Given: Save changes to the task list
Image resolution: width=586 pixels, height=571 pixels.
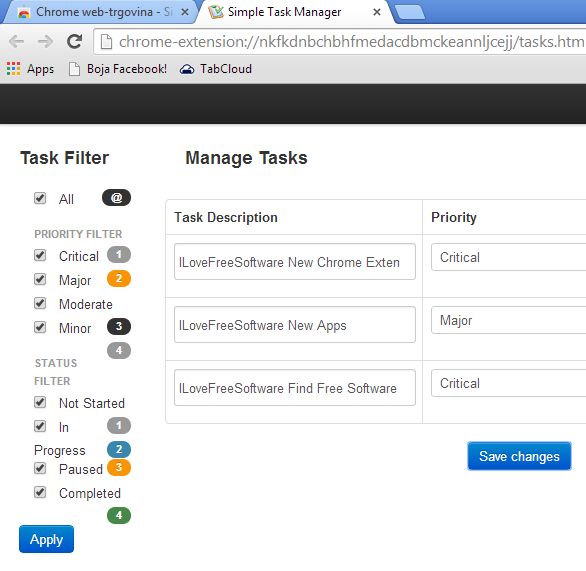Looking at the screenshot, I should click(x=519, y=456).
